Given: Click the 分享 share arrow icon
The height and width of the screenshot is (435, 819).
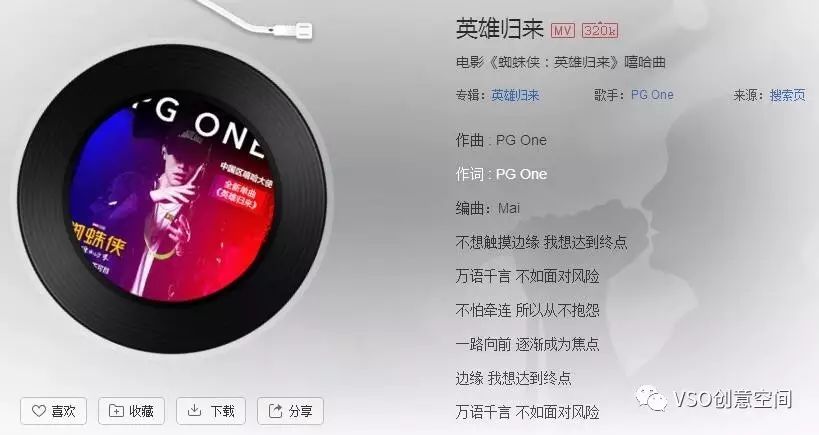Looking at the screenshot, I should point(275,411).
